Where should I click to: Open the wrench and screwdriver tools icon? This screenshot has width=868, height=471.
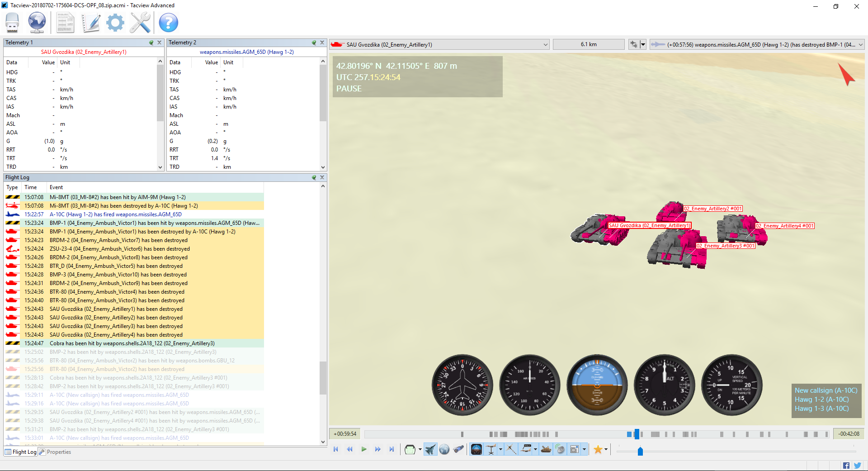click(140, 23)
